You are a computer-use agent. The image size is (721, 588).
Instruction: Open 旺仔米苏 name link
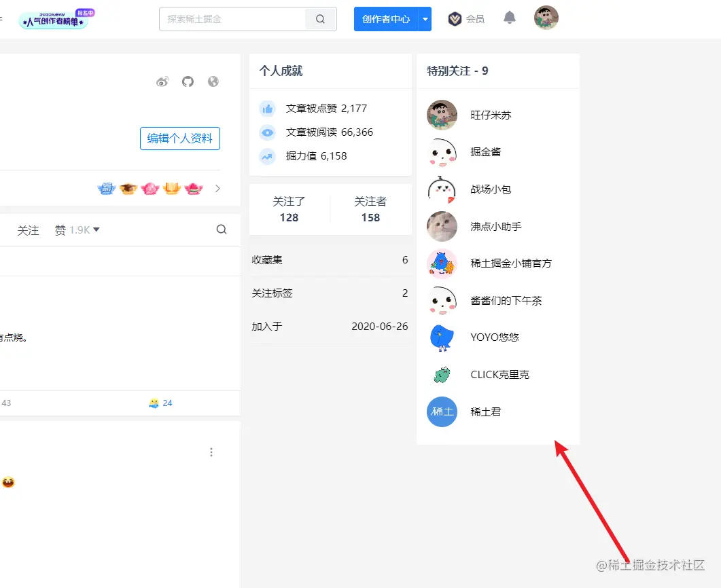click(491, 115)
